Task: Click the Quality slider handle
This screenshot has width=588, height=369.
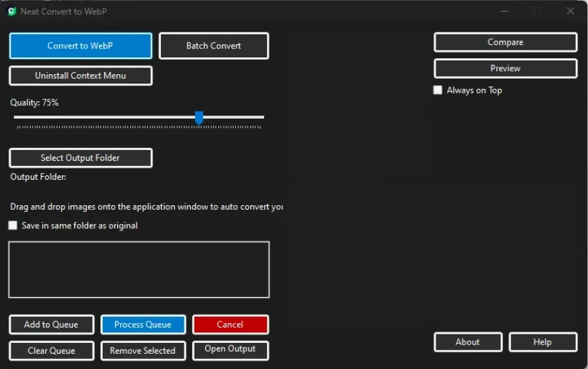Action: tap(199, 117)
